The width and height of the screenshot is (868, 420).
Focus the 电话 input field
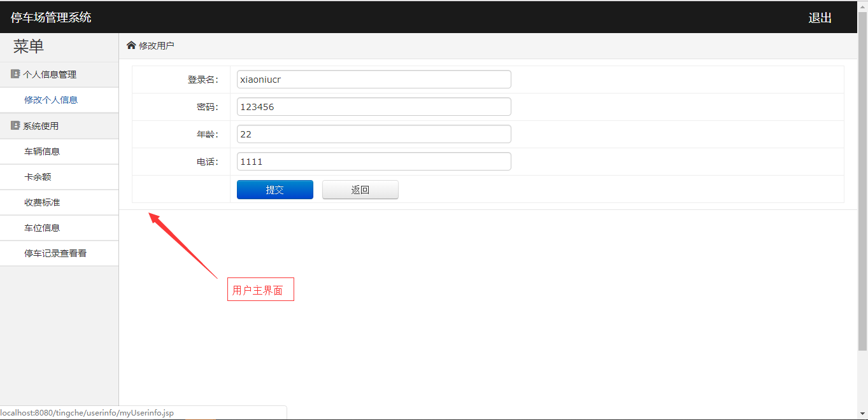click(x=374, y=162)
